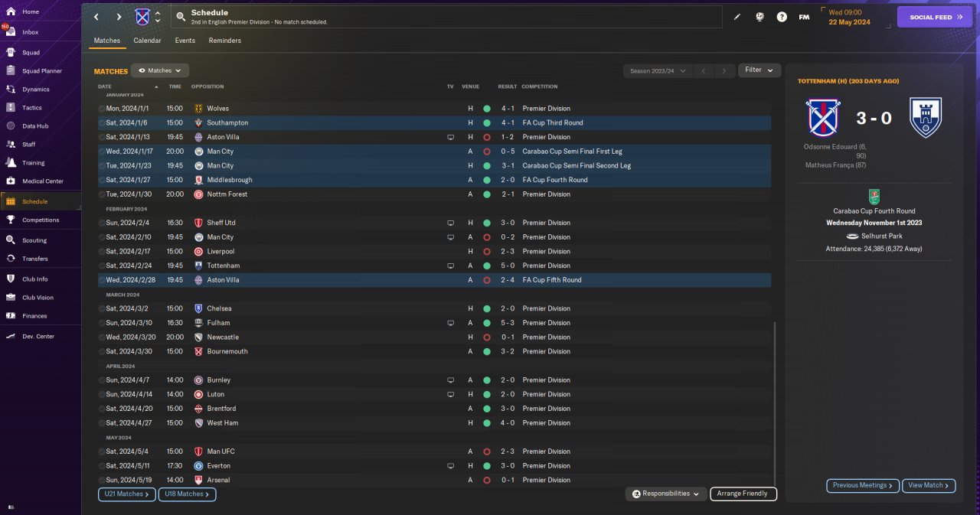Toggle reminder circle for Arsenal match
The width and height of the screenshot is (980, 515).
(102, 481)
